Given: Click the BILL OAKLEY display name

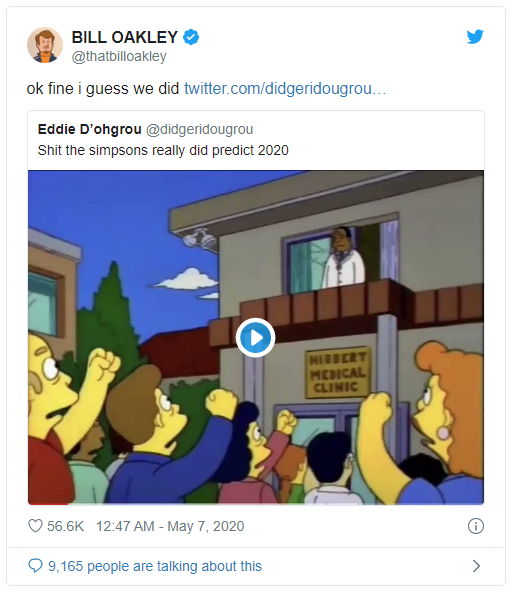Looking at the screenshot, I should [x=125, y=37].
